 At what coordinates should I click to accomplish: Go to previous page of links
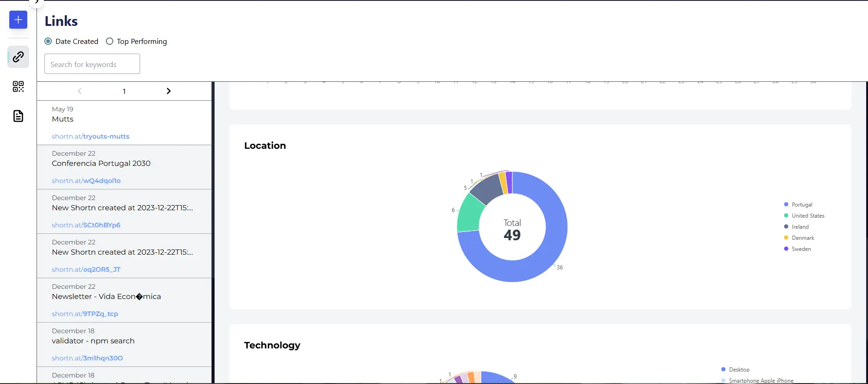coord(80,91)
